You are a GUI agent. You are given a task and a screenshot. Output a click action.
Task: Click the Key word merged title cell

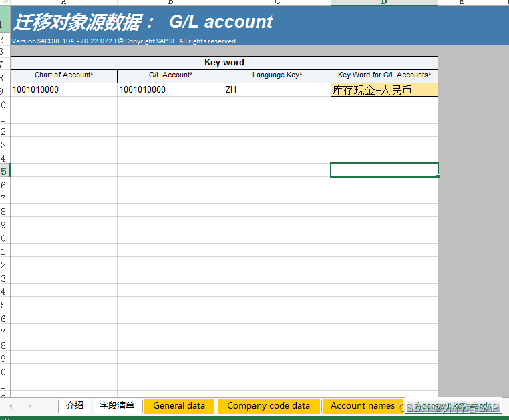coord(224,63)
